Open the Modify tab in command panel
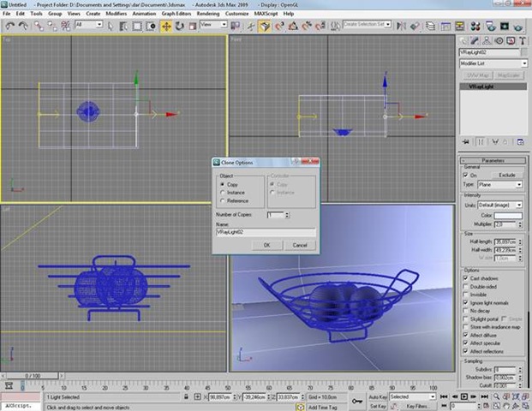Screen dimensions: 532x411 (476, 40)
